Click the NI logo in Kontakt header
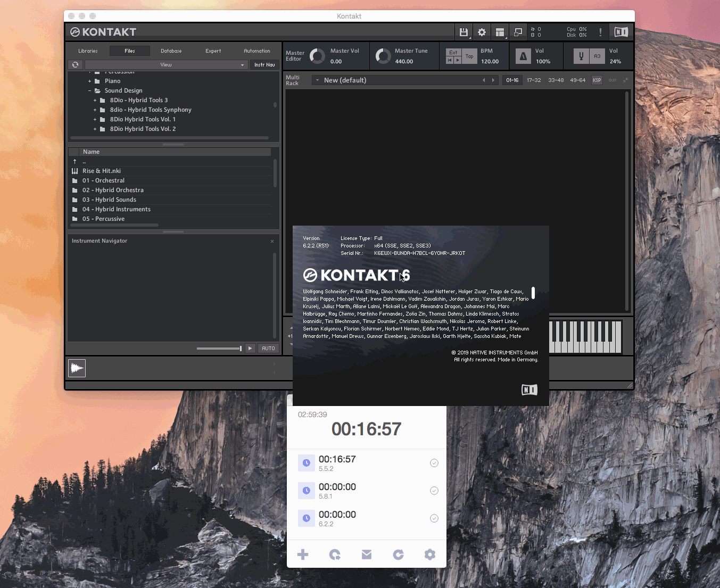 tap(621, 32)
